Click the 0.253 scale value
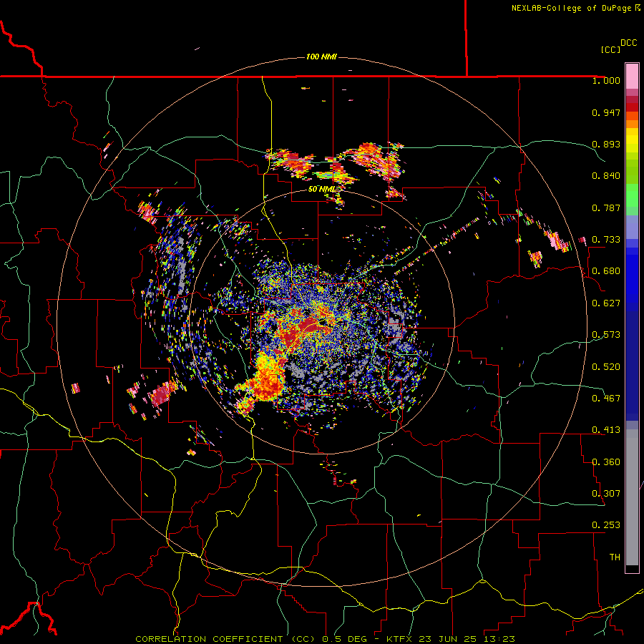Image resolution: width=644 pixels, height=644 pixels. 606,525
